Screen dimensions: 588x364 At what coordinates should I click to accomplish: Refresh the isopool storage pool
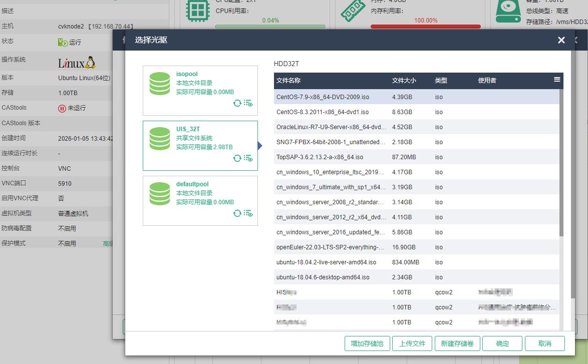237,103
